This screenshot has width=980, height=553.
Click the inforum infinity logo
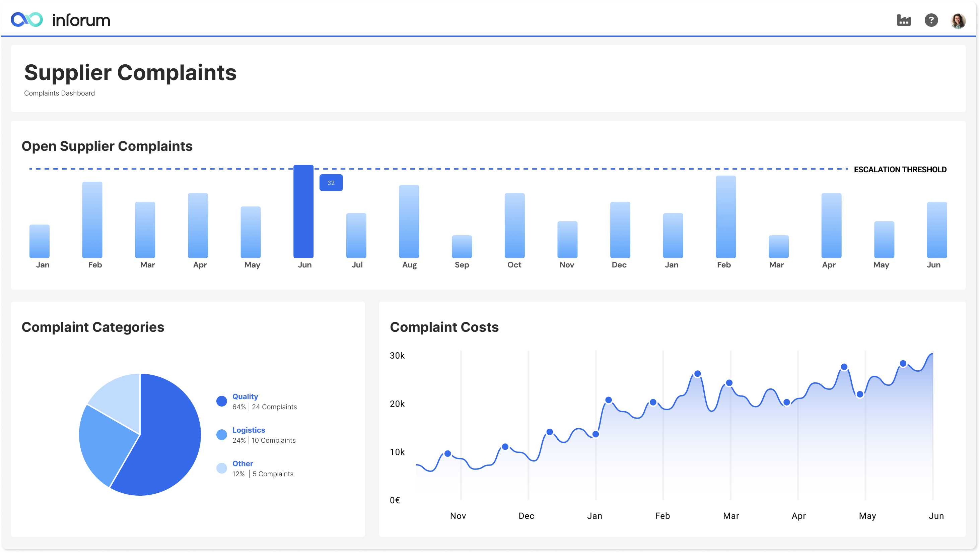point(27,20)
